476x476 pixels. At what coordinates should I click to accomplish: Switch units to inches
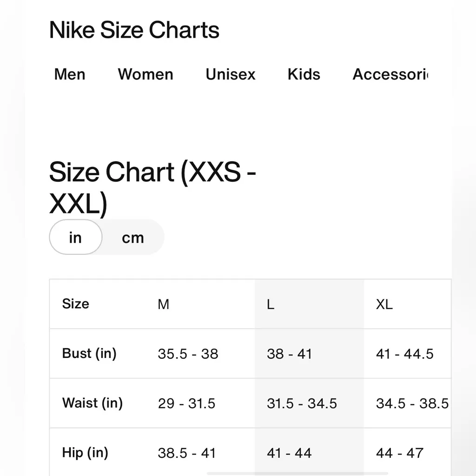click(x=75, y=238)
